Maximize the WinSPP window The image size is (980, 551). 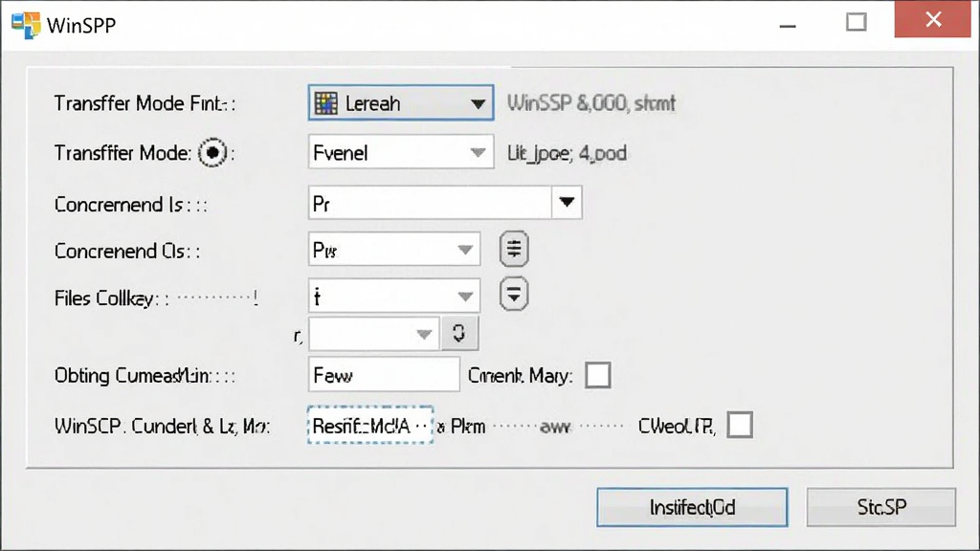coord(857,23)
